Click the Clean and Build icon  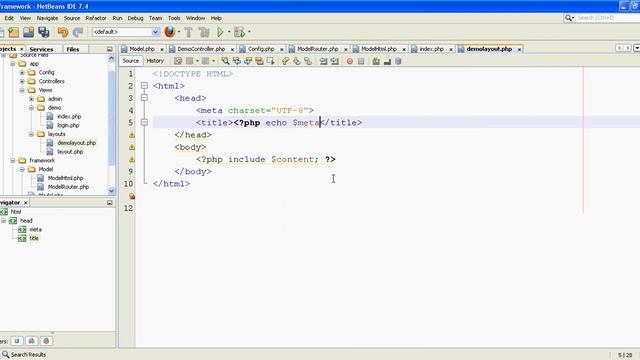point(204,32)
